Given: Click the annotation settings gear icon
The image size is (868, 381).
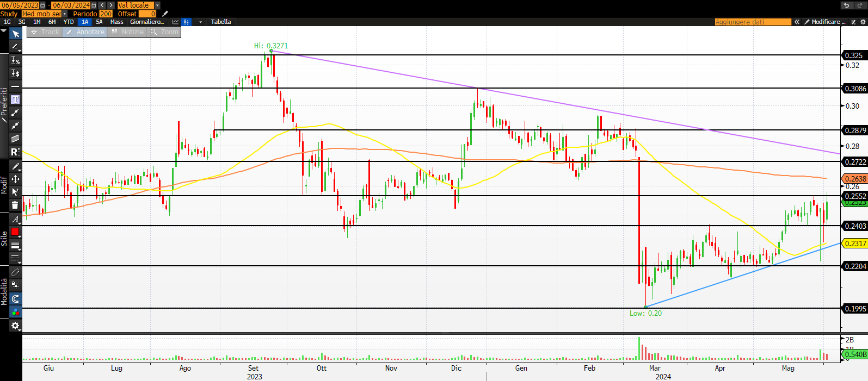Looking at the screenshot, I should click(15, 326).
